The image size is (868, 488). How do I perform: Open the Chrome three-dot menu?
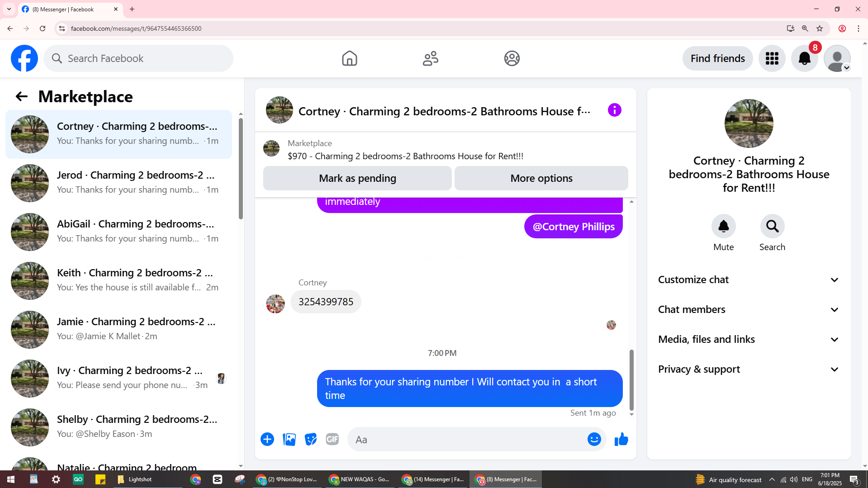tap(859, 28)
